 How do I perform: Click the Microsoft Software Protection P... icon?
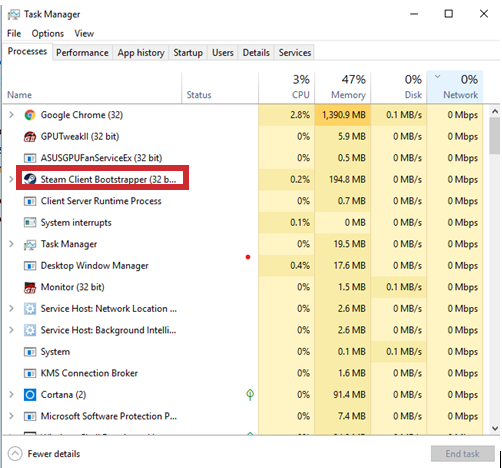point(30,416)
